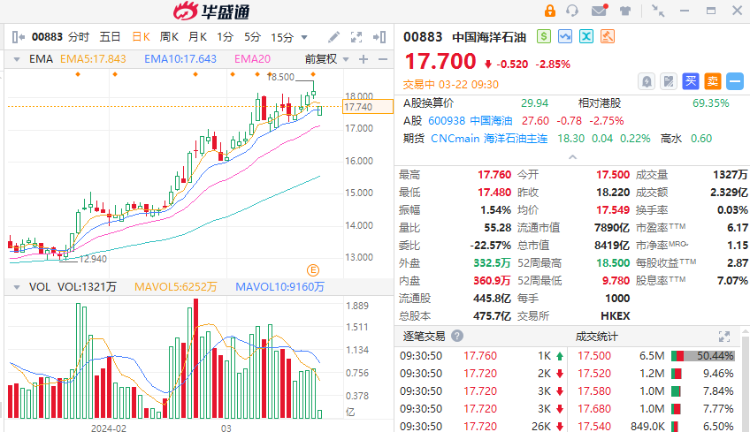Click the 17.520 price statistics row
Image resolution: width=750 pixels, height=432 pixels.
point(656,374)
